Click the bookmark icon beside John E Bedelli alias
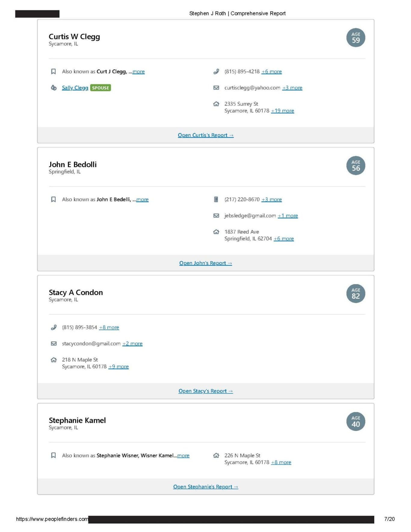Viewport: 411px width, 532px height. [54, 199]
